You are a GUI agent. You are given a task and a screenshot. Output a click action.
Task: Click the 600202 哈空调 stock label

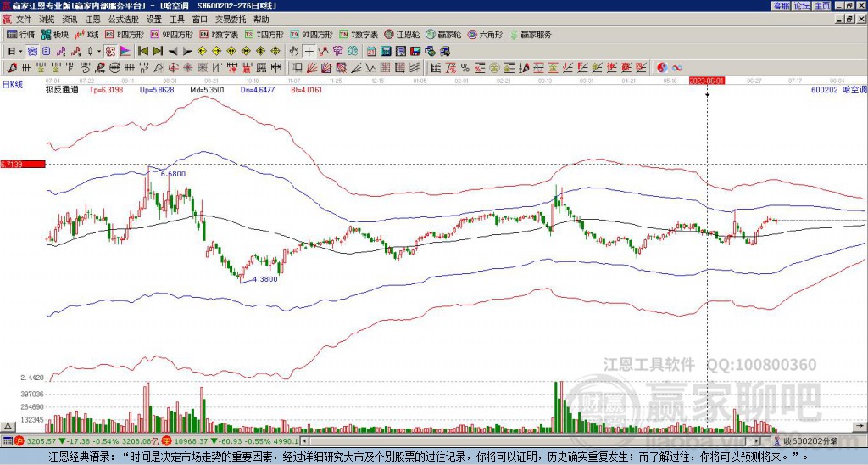pyautogui.click(x=837, y=89)
